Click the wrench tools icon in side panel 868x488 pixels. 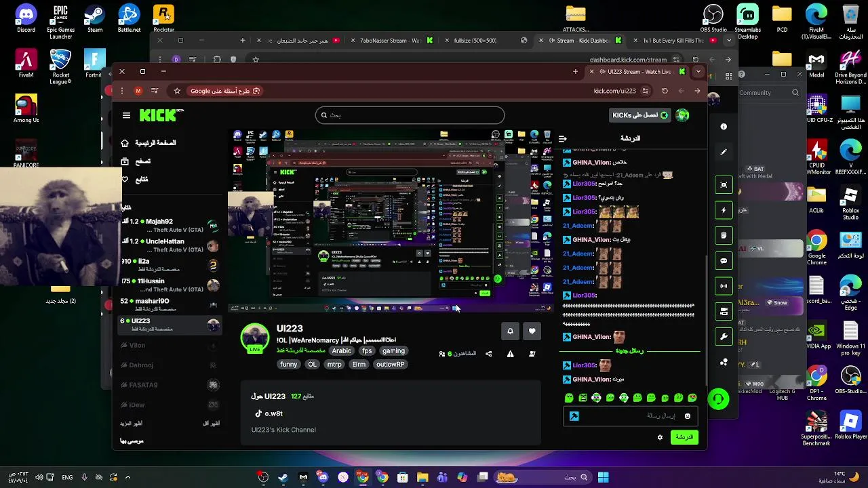point(724,337)
